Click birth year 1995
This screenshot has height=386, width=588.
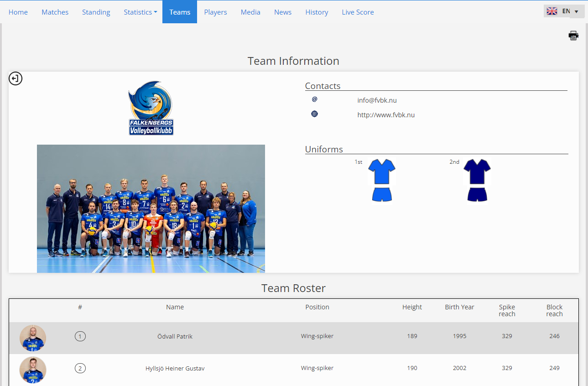pos(460,336)
